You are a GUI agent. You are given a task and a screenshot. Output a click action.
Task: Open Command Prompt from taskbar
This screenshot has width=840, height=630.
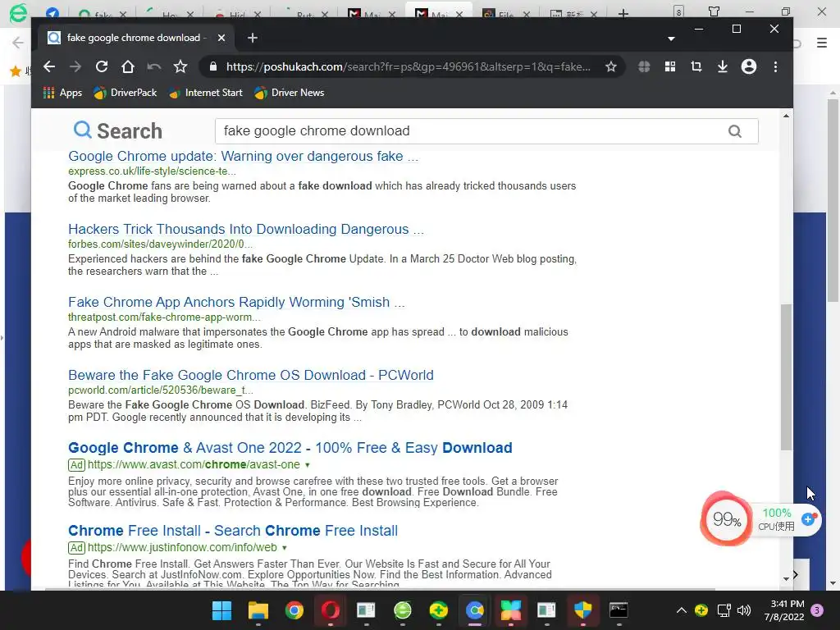pyautogui.click(x=619, y=610)
